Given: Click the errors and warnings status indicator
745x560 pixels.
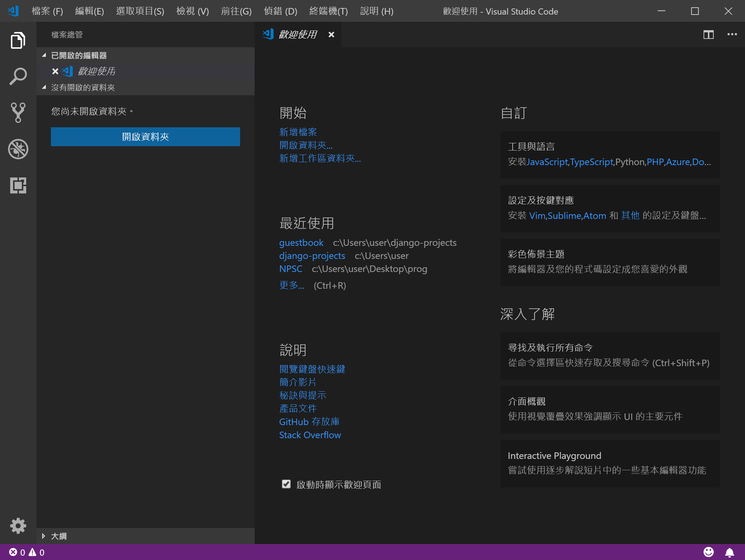Looking at the screenshot, I should 27,552.
